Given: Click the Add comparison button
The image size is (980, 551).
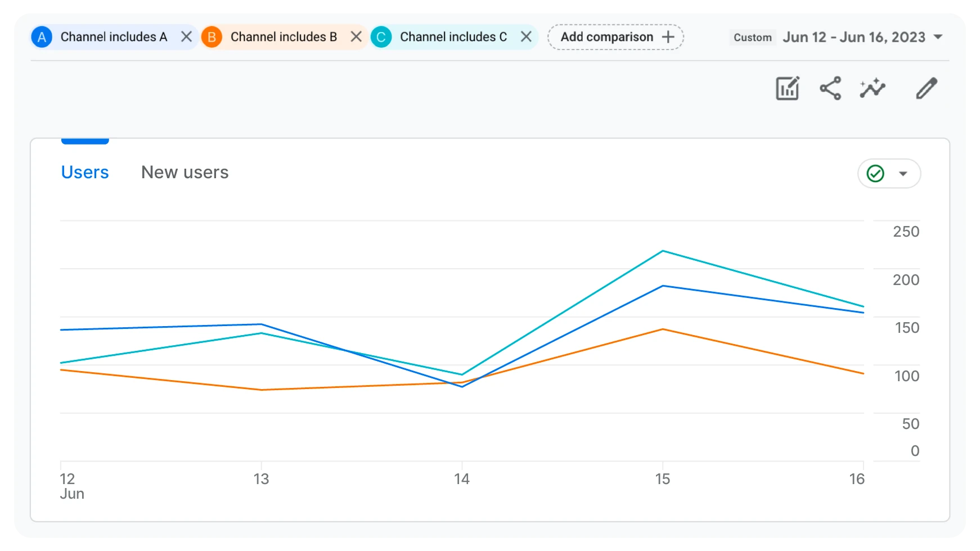Looking at the screenshot, I should 607,37.
